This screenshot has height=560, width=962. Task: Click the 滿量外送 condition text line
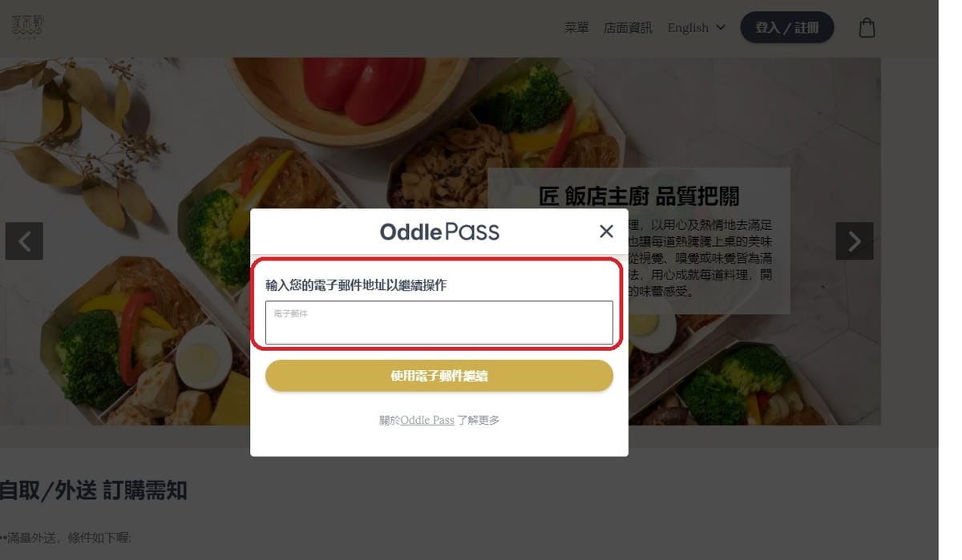[x=66, y=538]
